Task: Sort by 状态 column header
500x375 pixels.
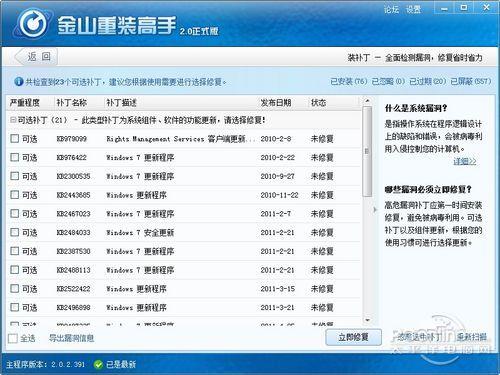Action: tap(318, 103)
